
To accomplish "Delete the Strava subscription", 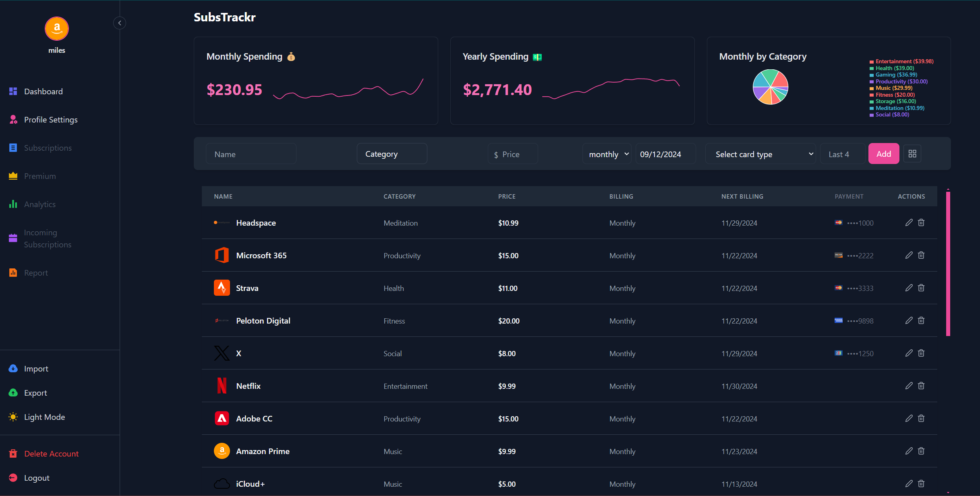I will click(x=921, y=288).
